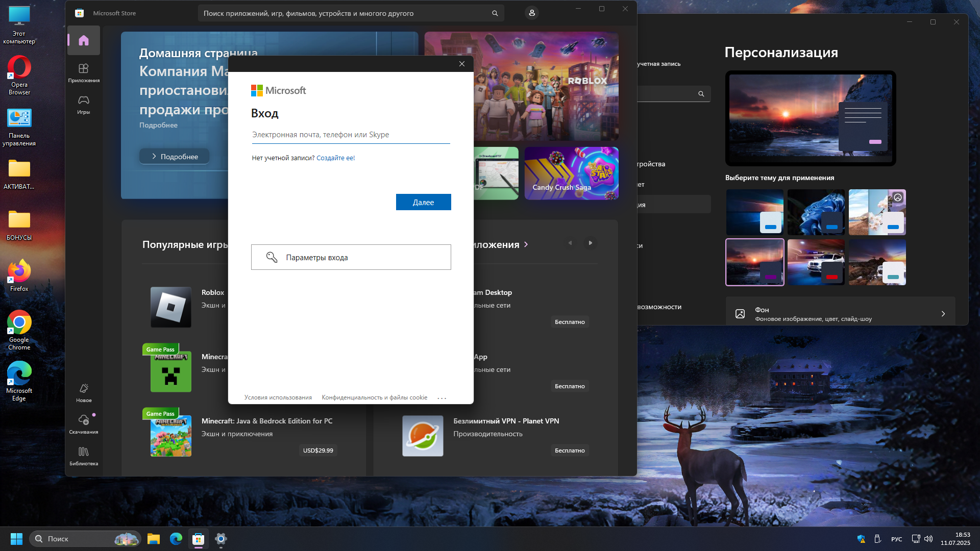Open Скачивания in Store sidebar
This screenshot has width=980, height=551.
(84, 424)
